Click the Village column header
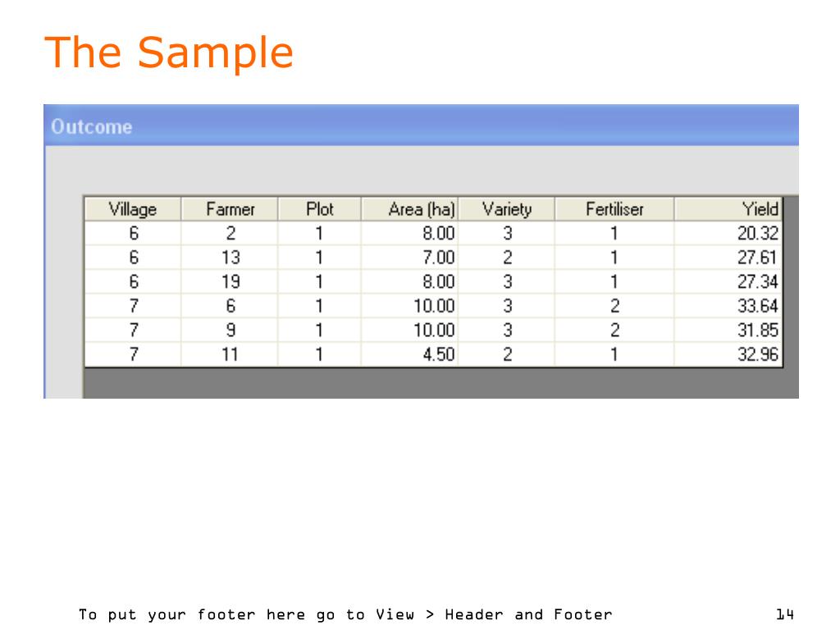The image size is (840, 630). point(133,209)
